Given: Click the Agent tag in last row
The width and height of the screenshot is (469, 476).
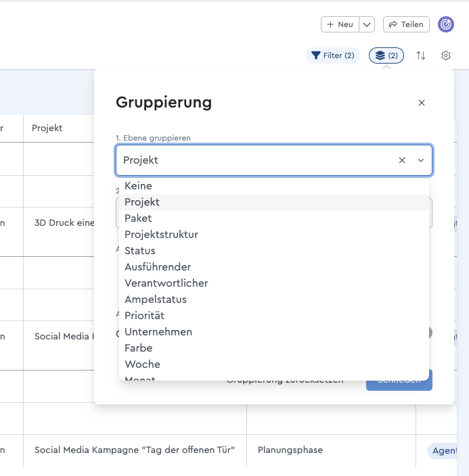Looking at the screenshot, I should click(443, 450).
